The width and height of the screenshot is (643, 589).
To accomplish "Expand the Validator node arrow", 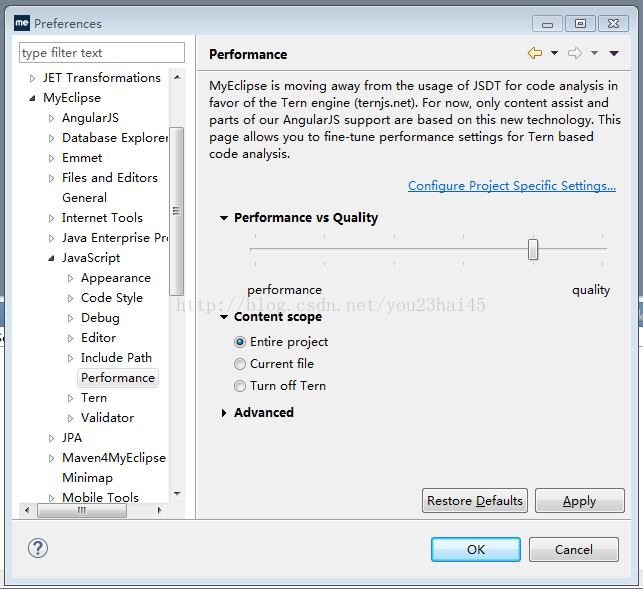I will point(70,418).
